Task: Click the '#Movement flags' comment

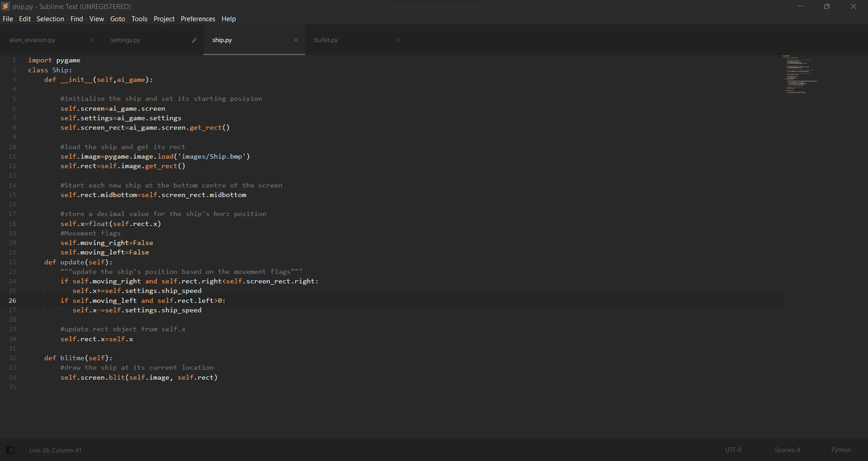Action: pos(90,233)
